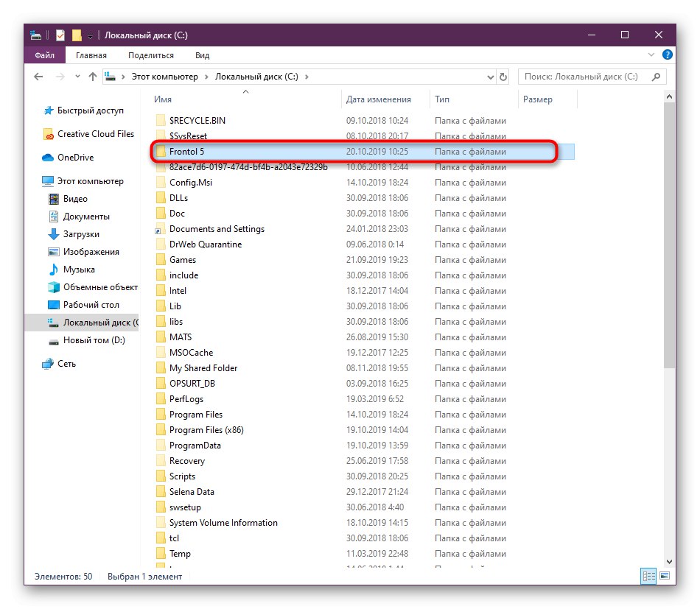This screenshot has width=700, height=609.
Task: Switch to details view layout icon
Action: (648, 576)
